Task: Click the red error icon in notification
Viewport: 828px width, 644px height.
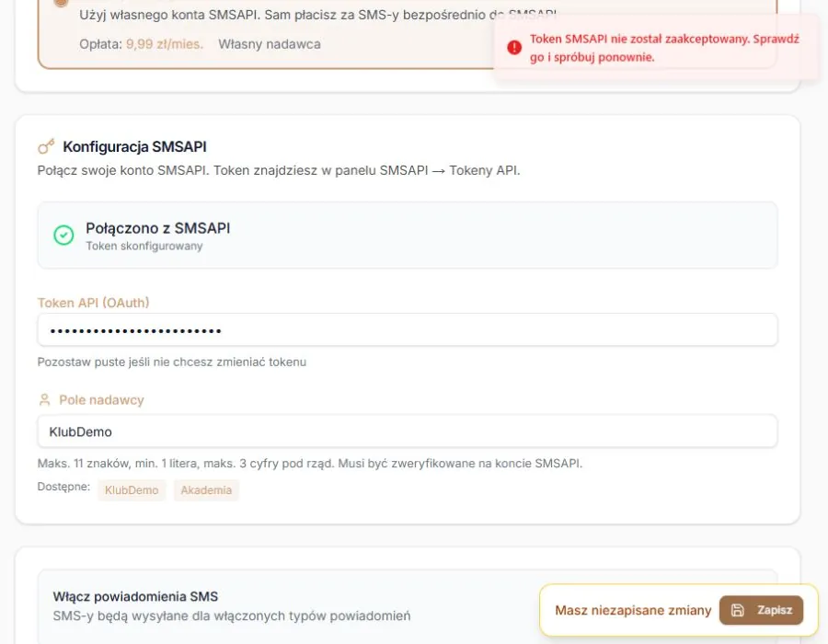Action: point(514,48)
